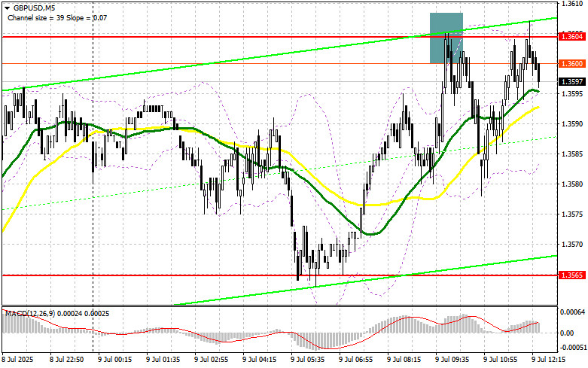The height and width of the screenshot is (368, 588).
Task: Click the 1.3590 price axis label
Action: pyautogui.click(x=572, y=123)
